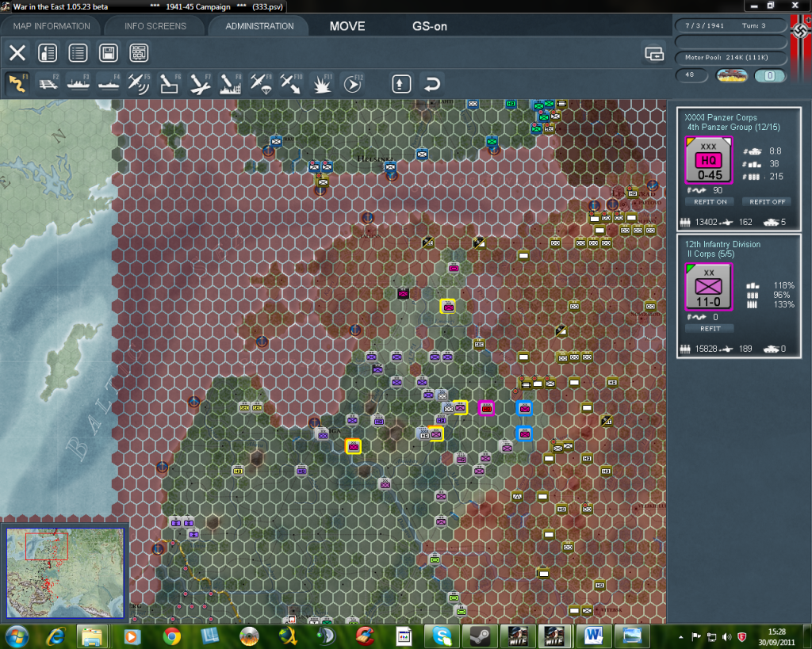Click the stacked windows icon on toolbar right

pyautogui.click(x=654, y=53)
